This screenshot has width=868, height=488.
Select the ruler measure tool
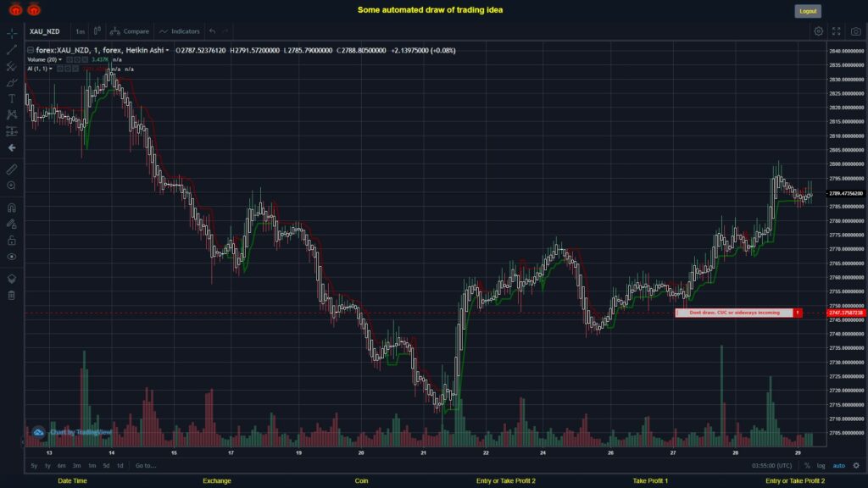point(12,169)
